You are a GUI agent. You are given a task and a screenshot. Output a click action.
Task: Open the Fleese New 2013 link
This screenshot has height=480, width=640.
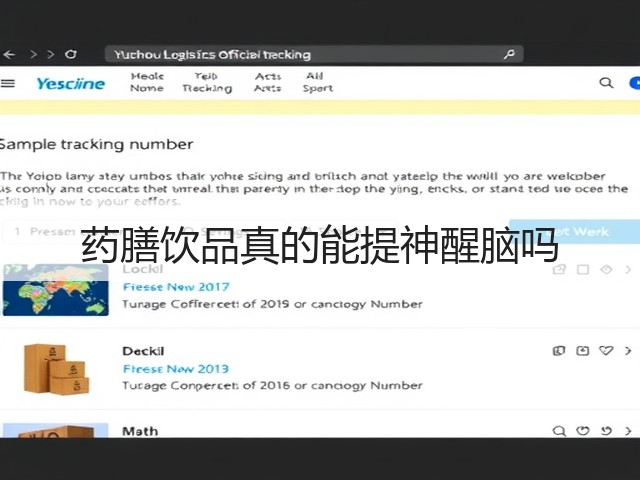click(176, 369)
